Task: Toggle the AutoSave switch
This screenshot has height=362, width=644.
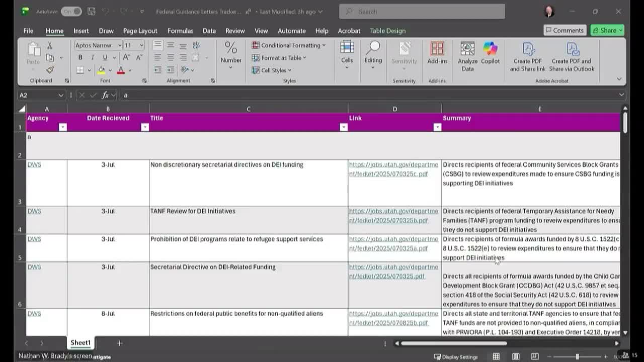Action: (x=71, y=12)
